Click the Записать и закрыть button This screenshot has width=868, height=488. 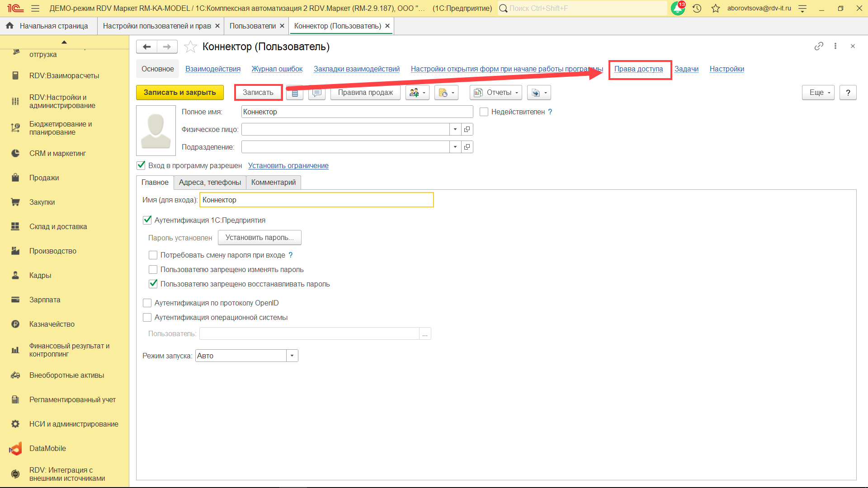pyautogui.click(x=179, y=93)
